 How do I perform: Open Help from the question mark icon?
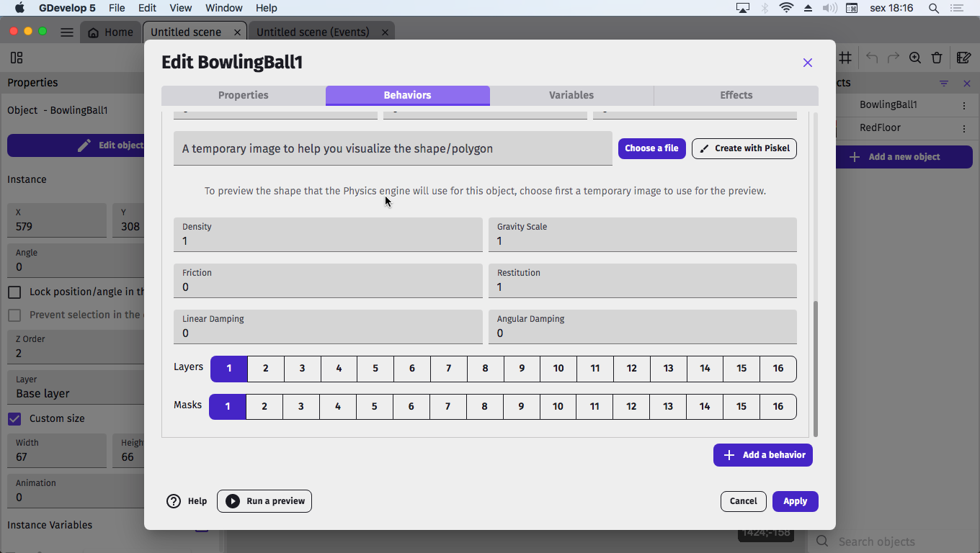(x=174, y=500)
